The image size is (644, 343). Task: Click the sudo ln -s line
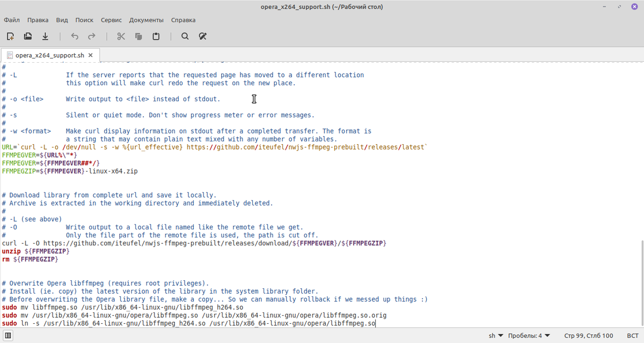189,324
